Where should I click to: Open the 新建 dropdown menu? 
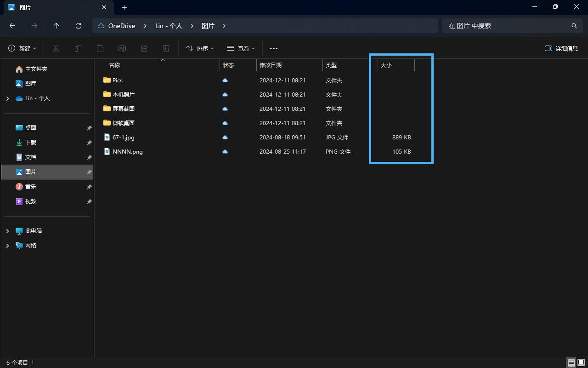click(x=22, y=48)
